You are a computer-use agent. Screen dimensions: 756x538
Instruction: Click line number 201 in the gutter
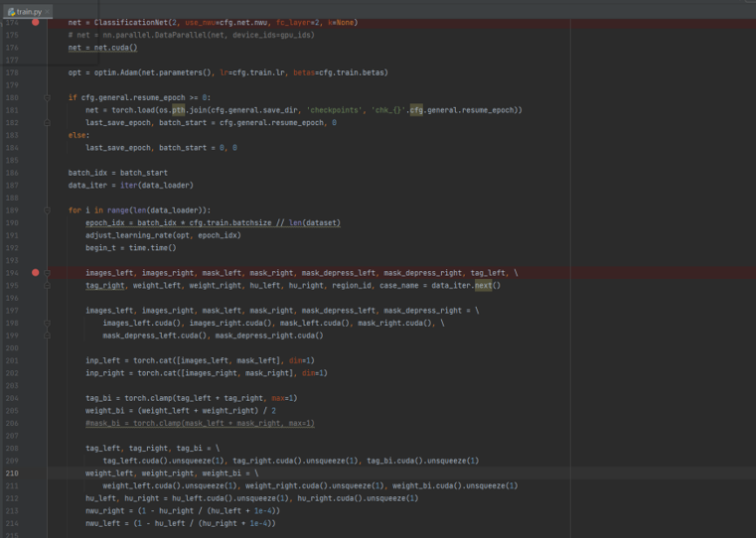point(12,360)
